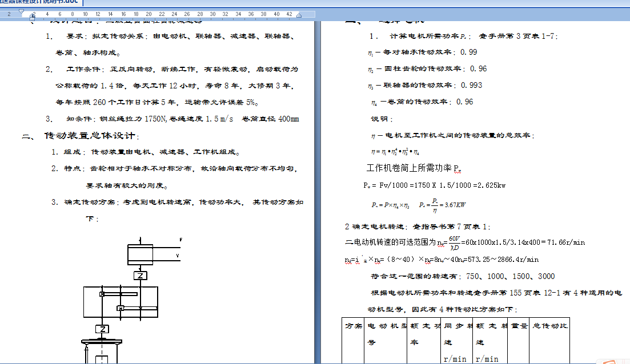Click the line starting 特点：齿轮相对于轴承不对称分布
The image size is (630, 364).
(x=175, y=168)
